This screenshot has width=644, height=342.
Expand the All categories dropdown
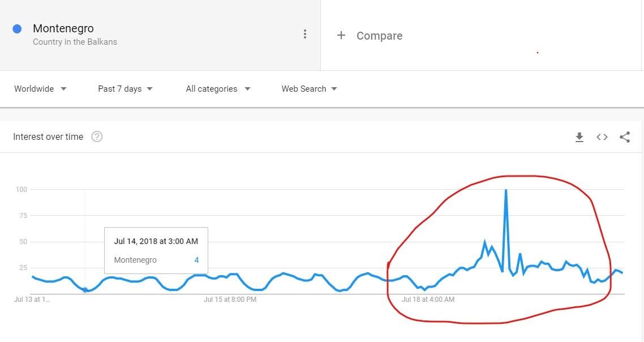(x=218, y=89)
